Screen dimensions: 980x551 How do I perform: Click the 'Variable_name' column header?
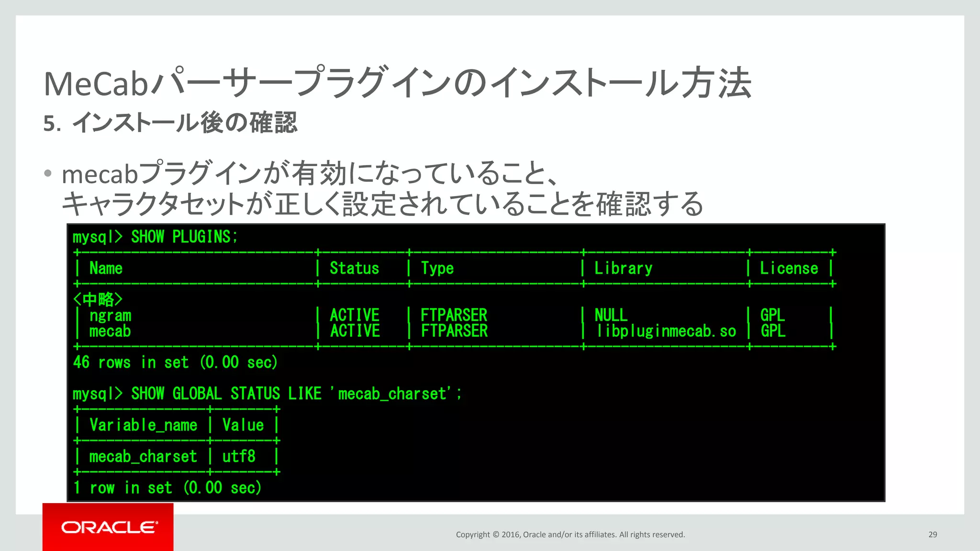pos(143,425)
